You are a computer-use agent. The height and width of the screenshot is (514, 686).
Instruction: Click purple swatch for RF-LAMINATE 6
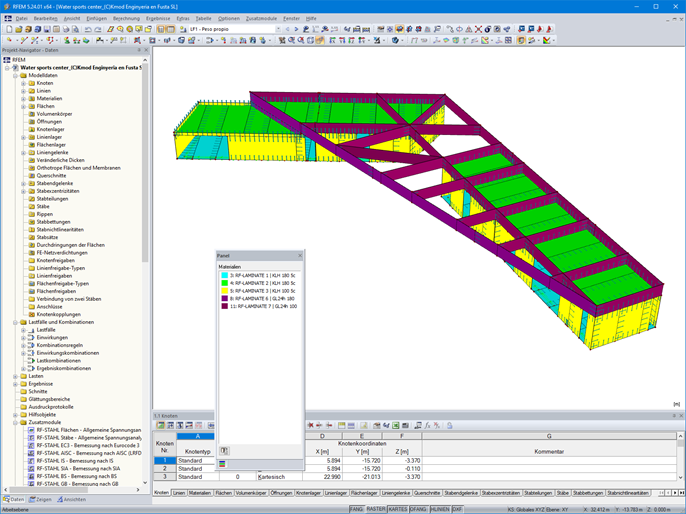pyautogui.click(x=224, y=299)
